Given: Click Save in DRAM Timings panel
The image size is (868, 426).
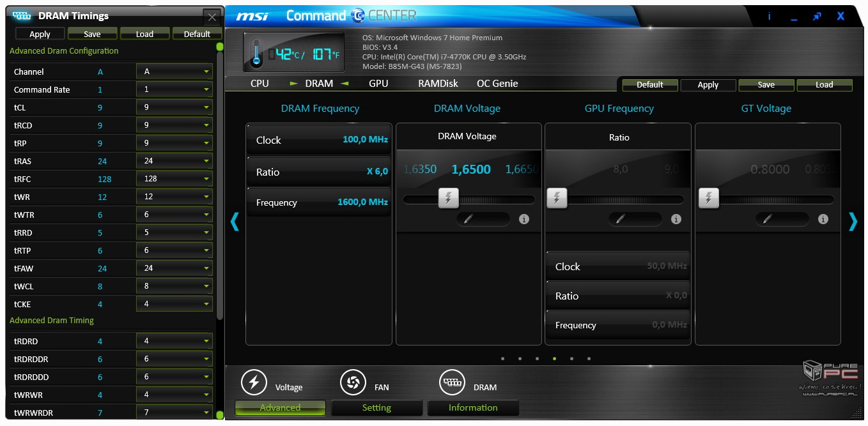Looking at the screenshot, I should coord(92,34).
